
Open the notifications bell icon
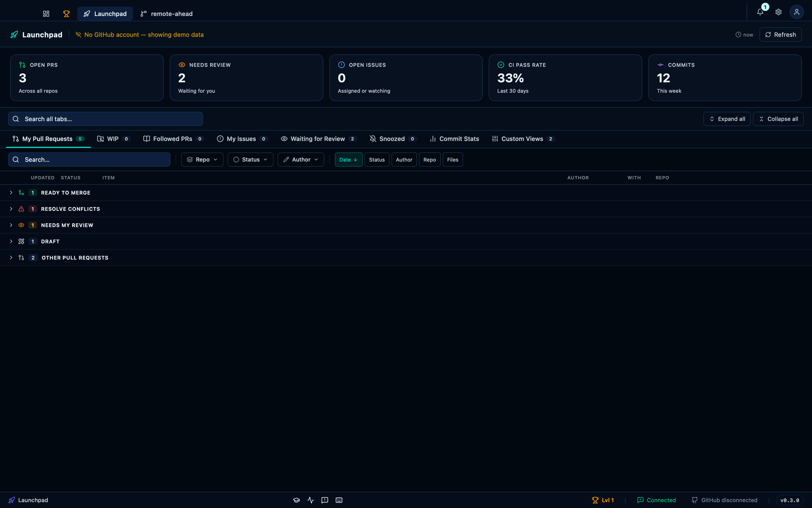click(x=760, y=12)
